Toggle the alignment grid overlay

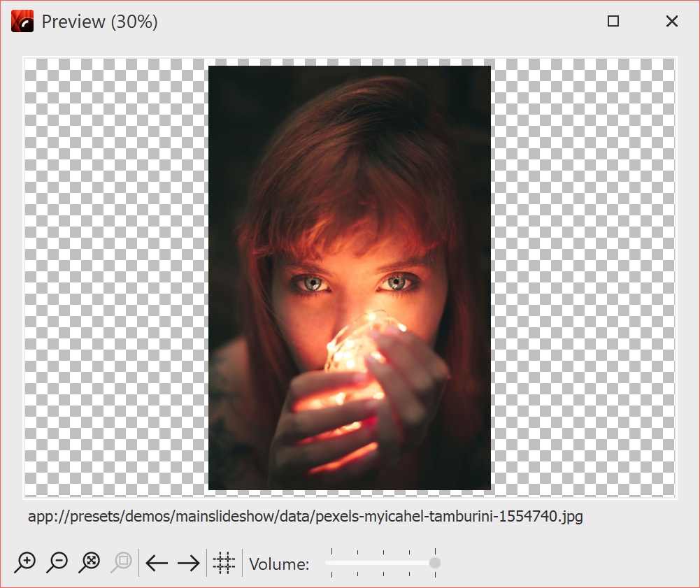[x=224, y=563]
